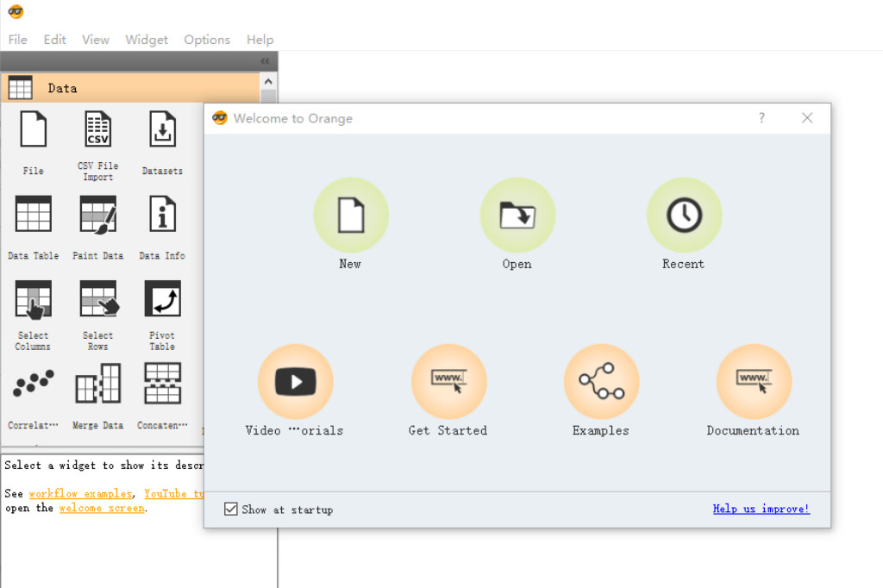This screenshot has height=588, width=883.
Task: Add the Correlations widget
Action: click(34, 384)
